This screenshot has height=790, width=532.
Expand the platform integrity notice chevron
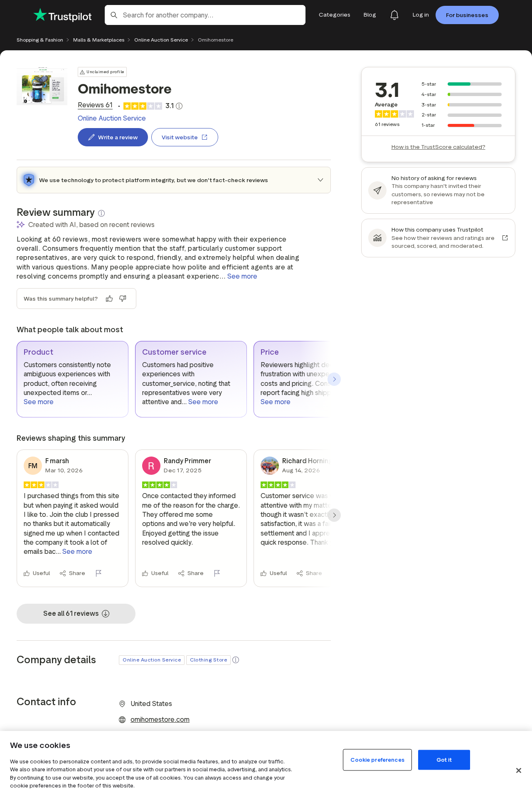(320, 180)
